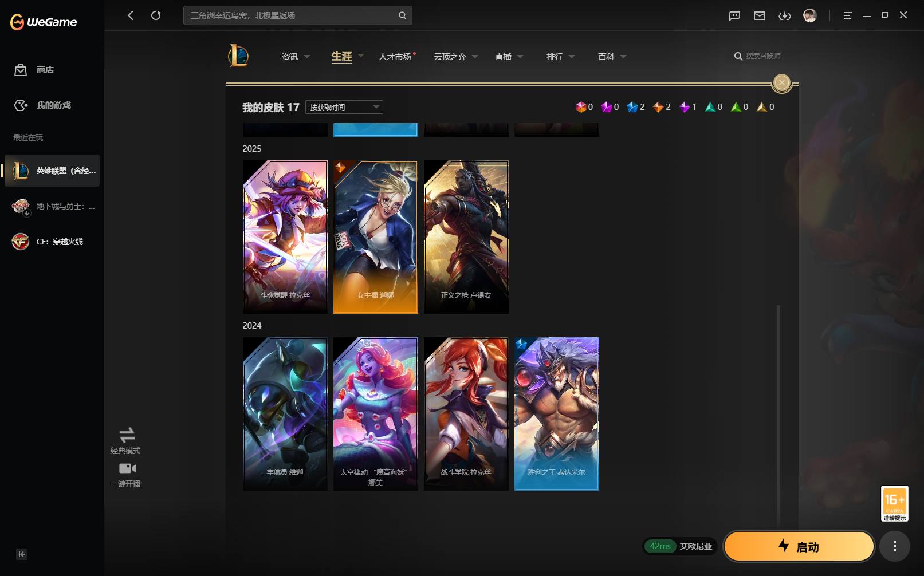Open the download manager icon
Viewport: 924px width, 576px height.
785,15
